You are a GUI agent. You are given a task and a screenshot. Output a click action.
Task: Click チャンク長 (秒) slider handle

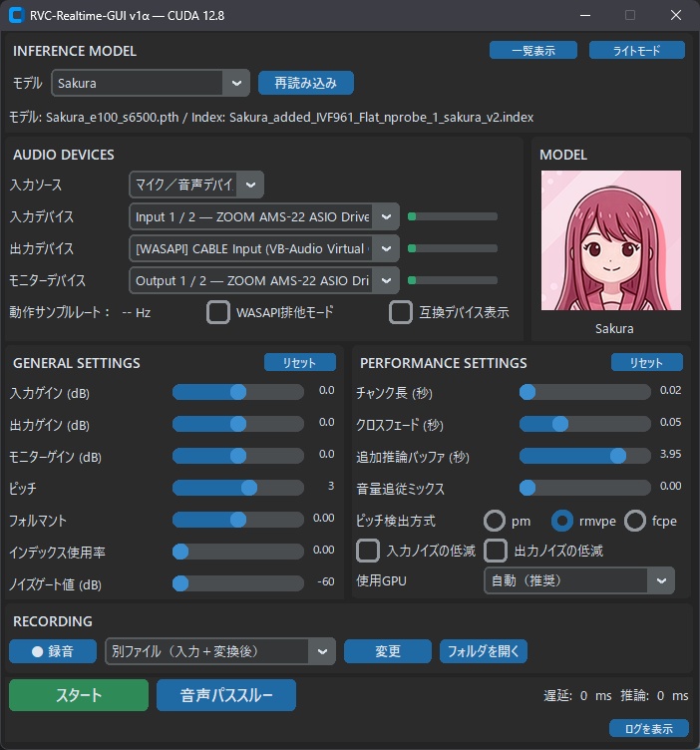[527, 392]
